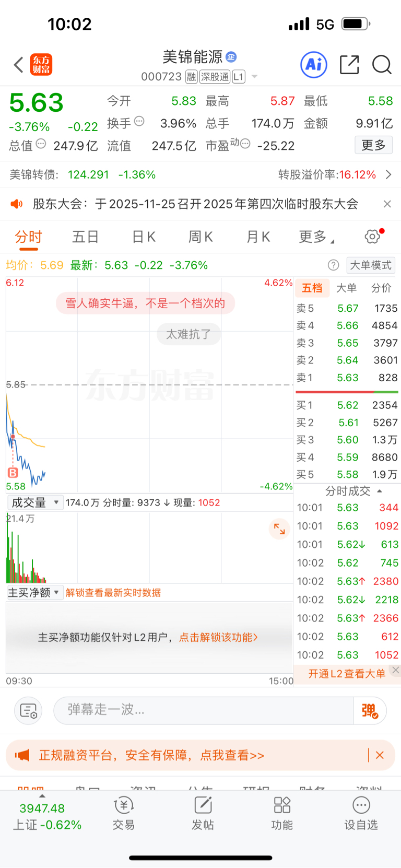The width and height of the screenshot is (401, 868).
Task: Tap the red B buy marker
Action: click(13, 473)
